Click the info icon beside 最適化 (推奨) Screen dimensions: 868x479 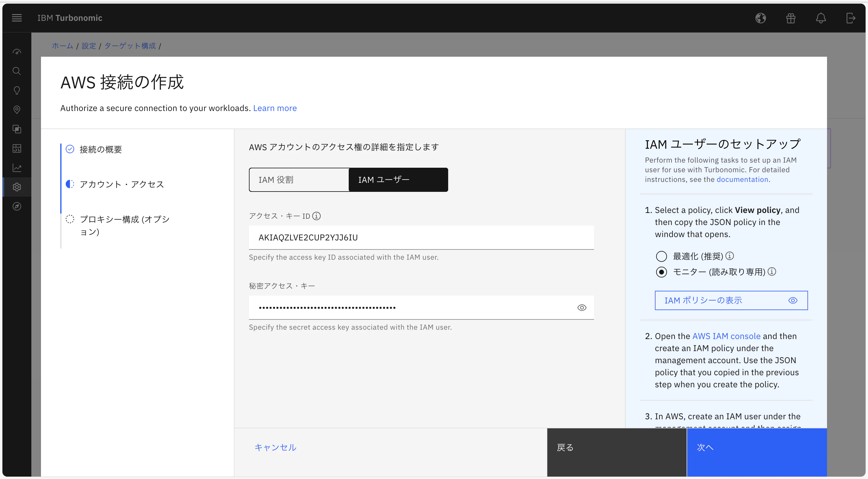(x=729, y=256)
